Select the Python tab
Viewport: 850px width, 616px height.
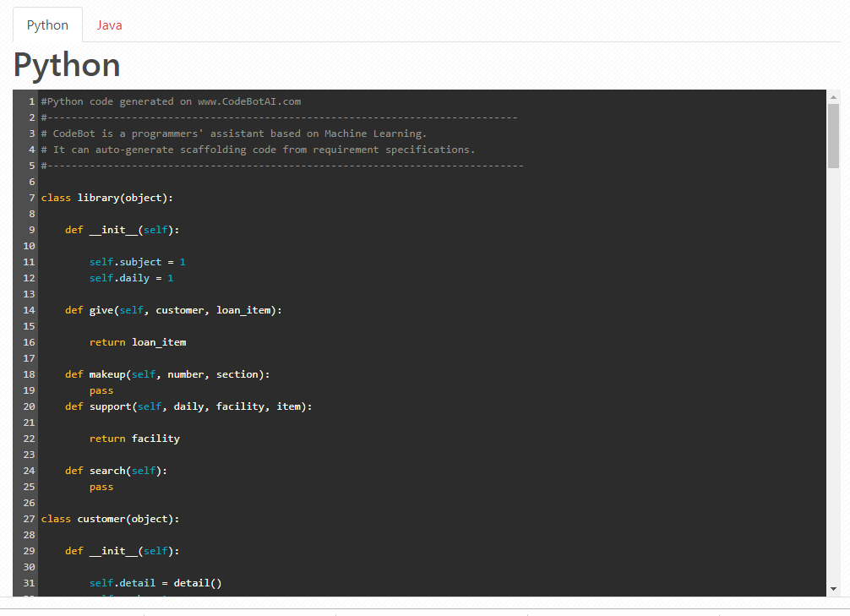point(47,25)
